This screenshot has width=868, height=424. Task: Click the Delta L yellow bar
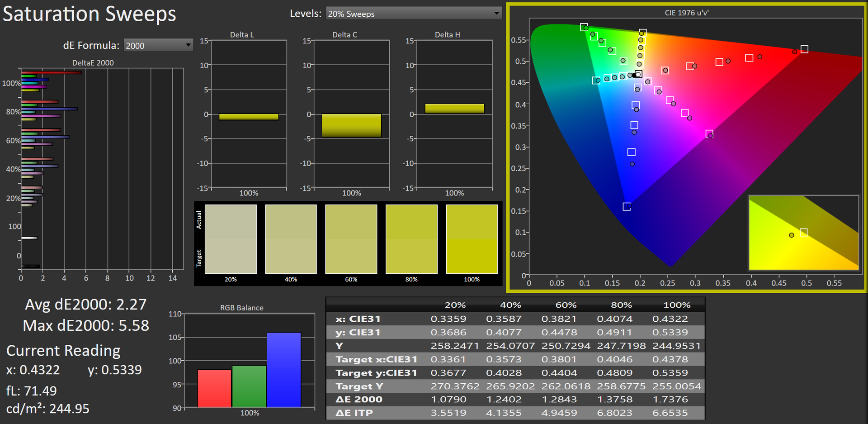(x=249, y=117)
